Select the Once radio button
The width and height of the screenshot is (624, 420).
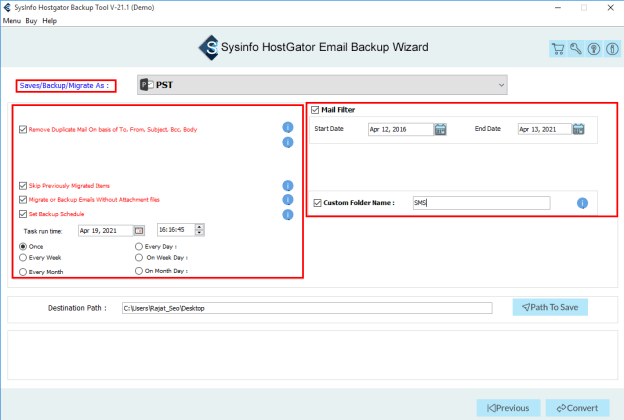click(x=23, y=246)
